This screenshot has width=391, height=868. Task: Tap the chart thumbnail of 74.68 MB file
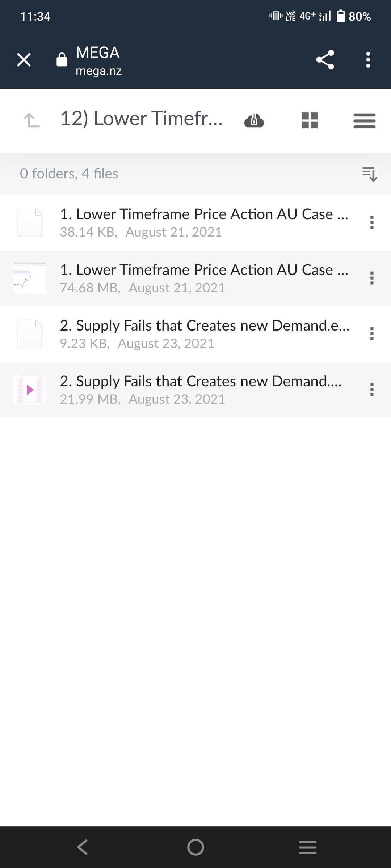(x=30, y=278)
